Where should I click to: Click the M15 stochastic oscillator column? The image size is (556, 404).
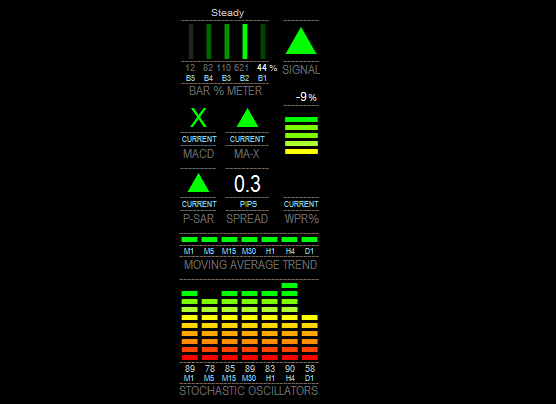click(x=229, y=326)
